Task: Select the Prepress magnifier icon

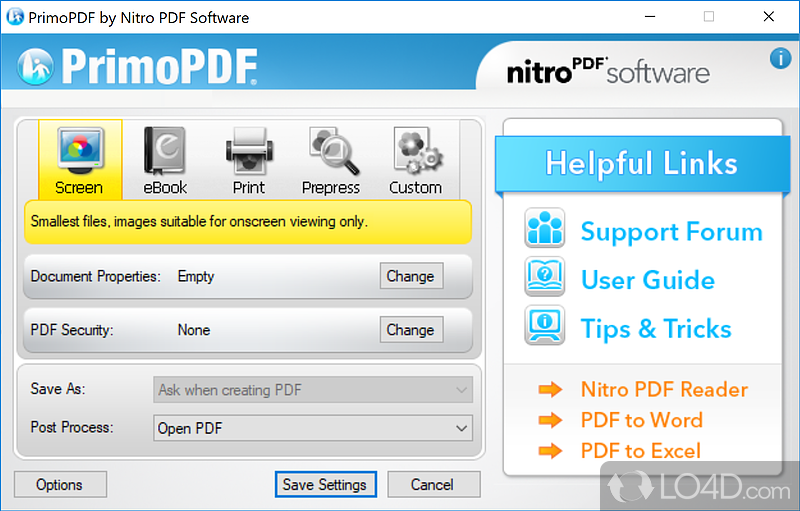Action: 334,151
